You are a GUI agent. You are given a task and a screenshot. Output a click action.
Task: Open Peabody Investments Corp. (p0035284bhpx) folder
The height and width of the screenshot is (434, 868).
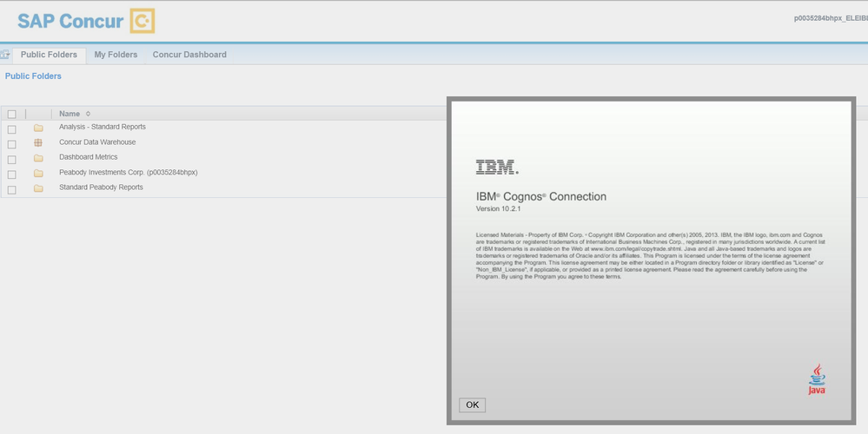(x=129, y=173)
